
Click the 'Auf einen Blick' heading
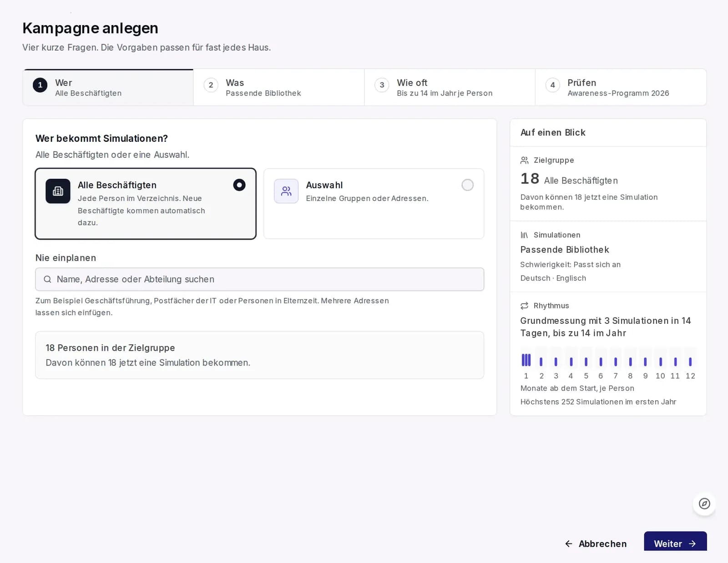(x=553, y=132)
